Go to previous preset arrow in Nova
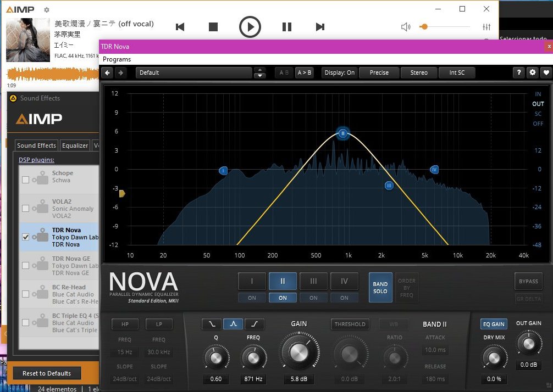553x392 pixels. [x=108, y=72]
